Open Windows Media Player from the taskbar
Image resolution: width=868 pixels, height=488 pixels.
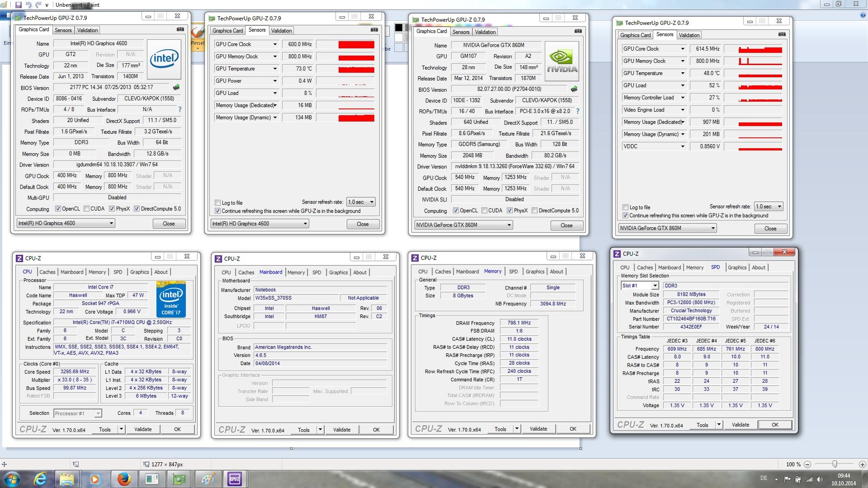coord(95,479)
